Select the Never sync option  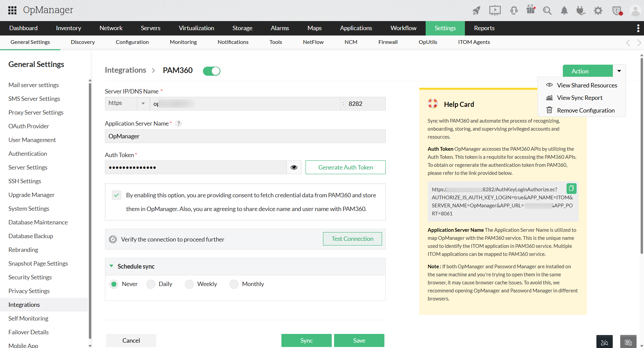tap(114, 284)
